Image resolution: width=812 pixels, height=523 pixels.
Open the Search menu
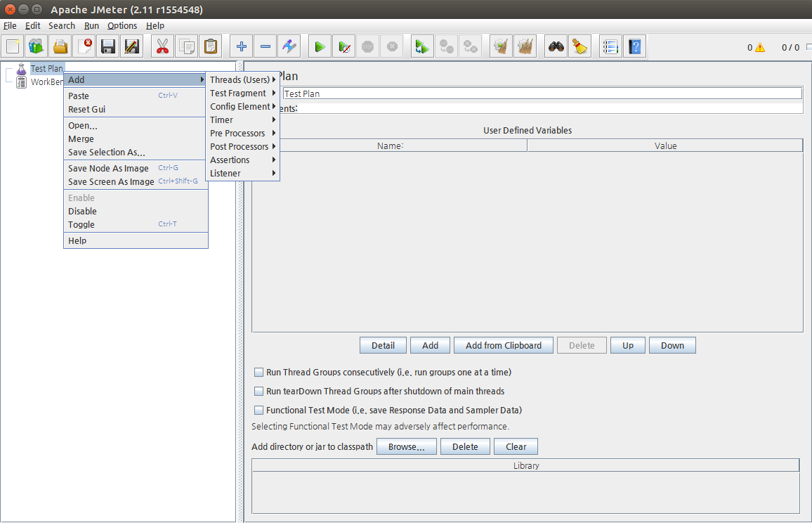coord(62,25)
